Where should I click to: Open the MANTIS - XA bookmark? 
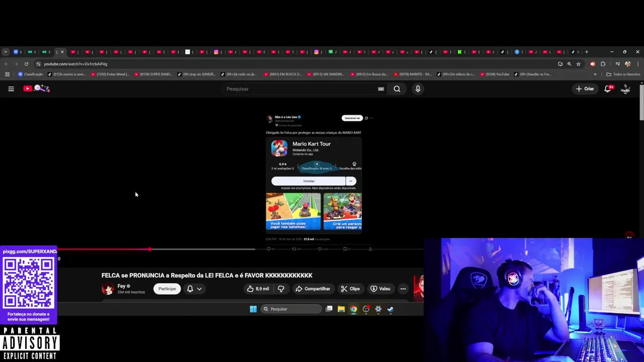413,74
